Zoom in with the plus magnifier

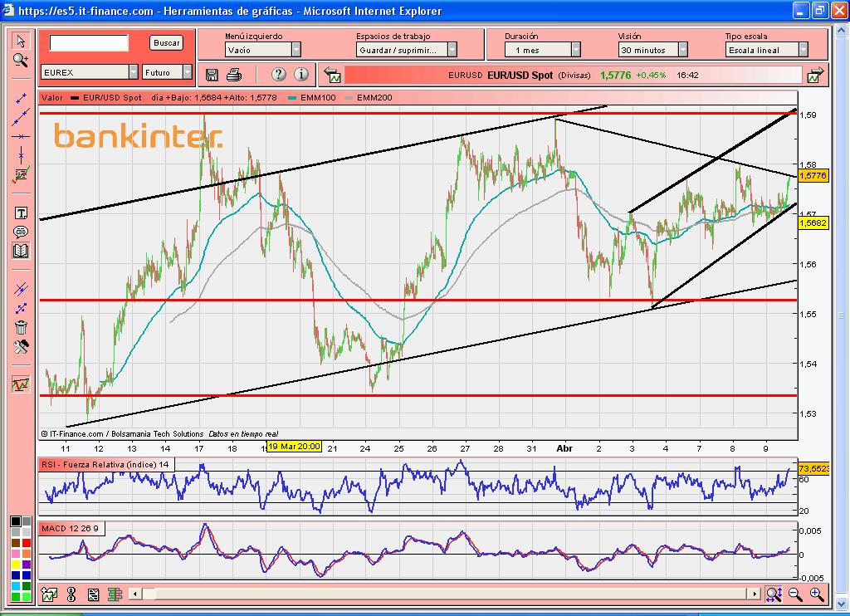[817, 594]
